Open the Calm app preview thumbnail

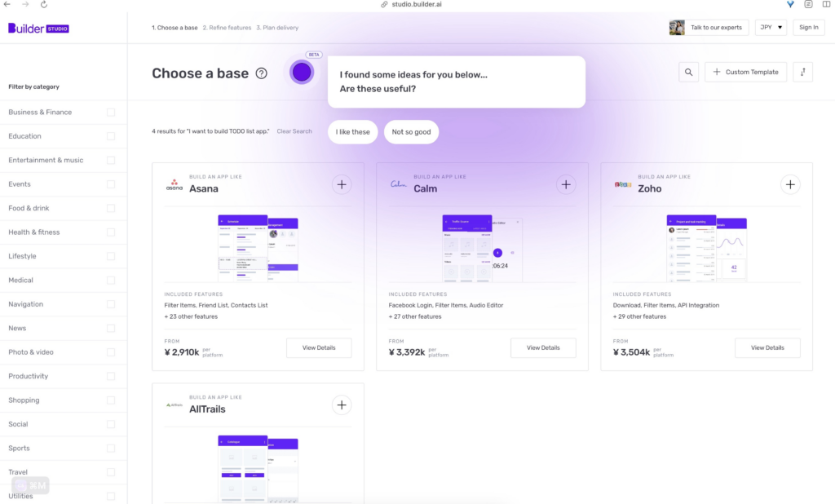483,248
